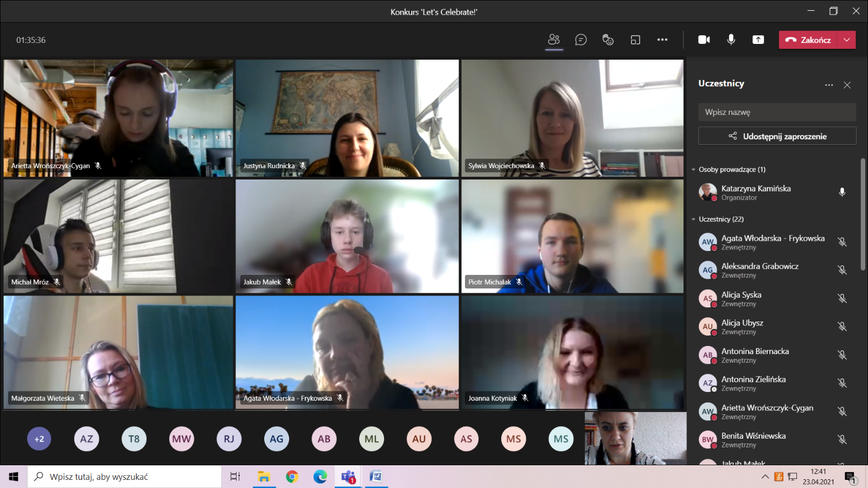Viewport: 868px width, 488px height.
Task: Click the Windows taskbar search box
Action: point(124,477)
